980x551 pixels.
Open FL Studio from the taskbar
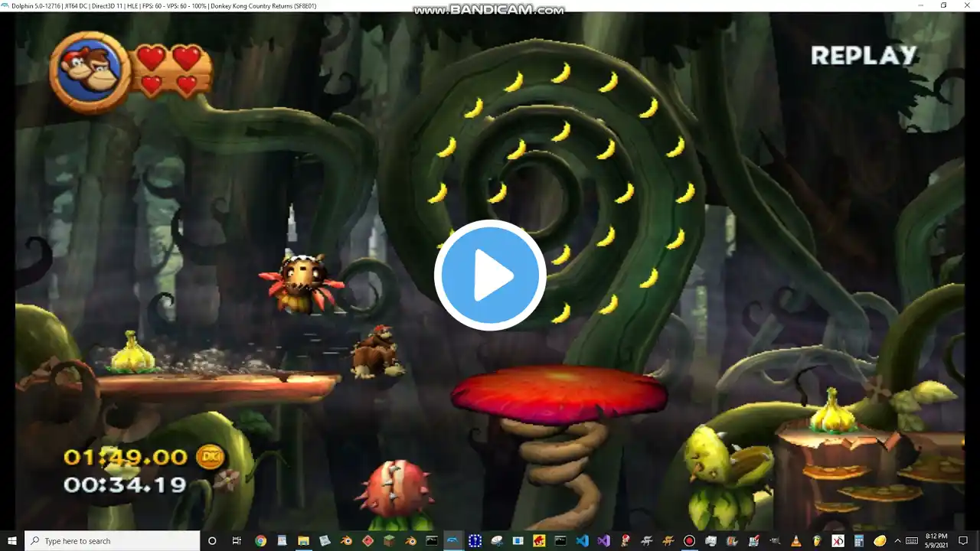pos(817,541)
